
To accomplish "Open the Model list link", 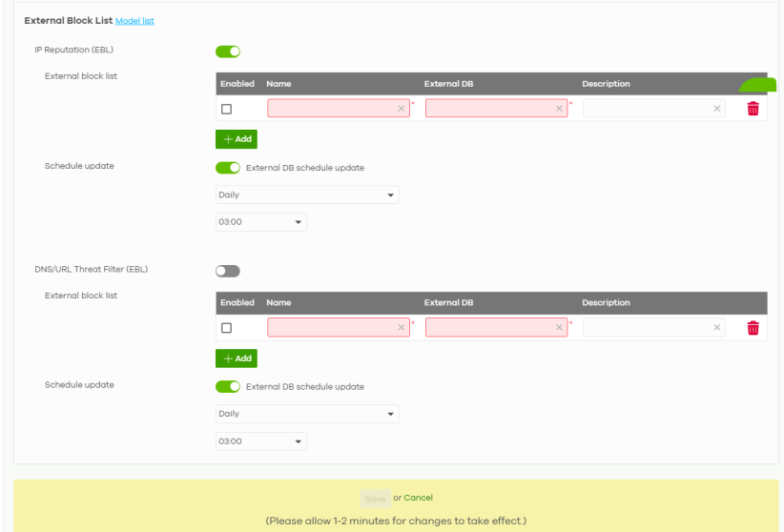I will coord(134,21).
